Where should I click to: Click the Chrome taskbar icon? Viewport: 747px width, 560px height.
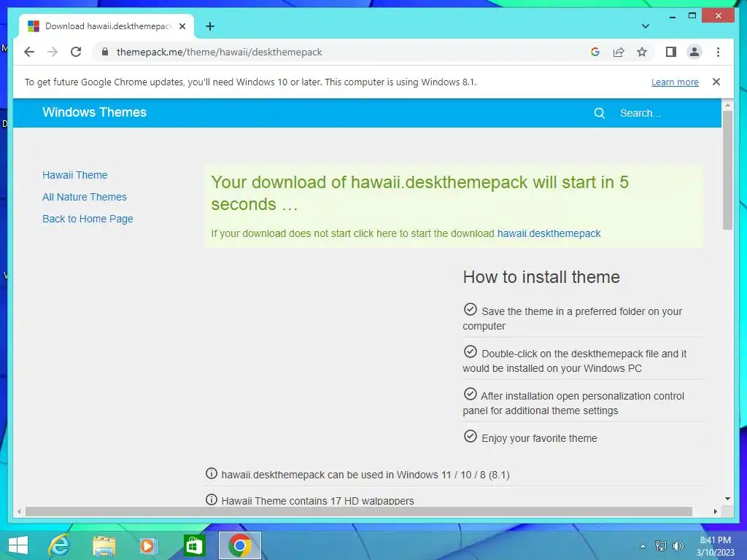coord(239,545)
